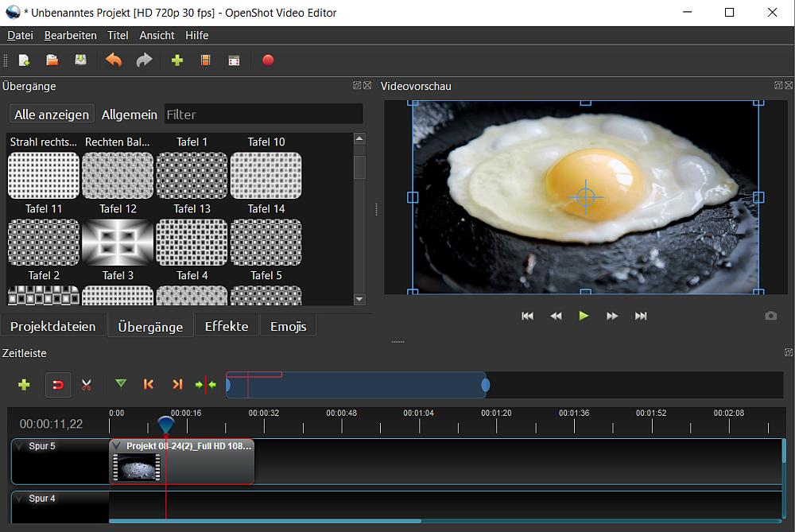Click the green Add Marker icon
795x532 pixels.
click(121, 384)
